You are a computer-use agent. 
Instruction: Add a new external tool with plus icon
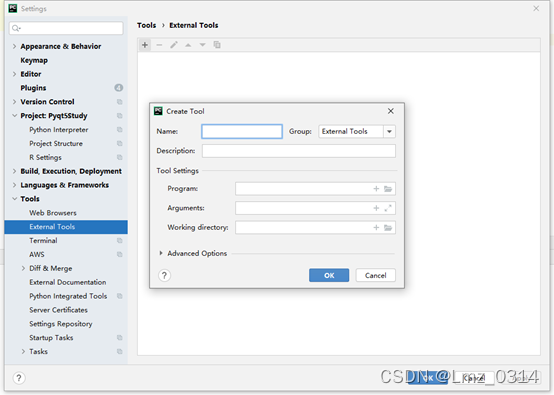coord(145,45)
